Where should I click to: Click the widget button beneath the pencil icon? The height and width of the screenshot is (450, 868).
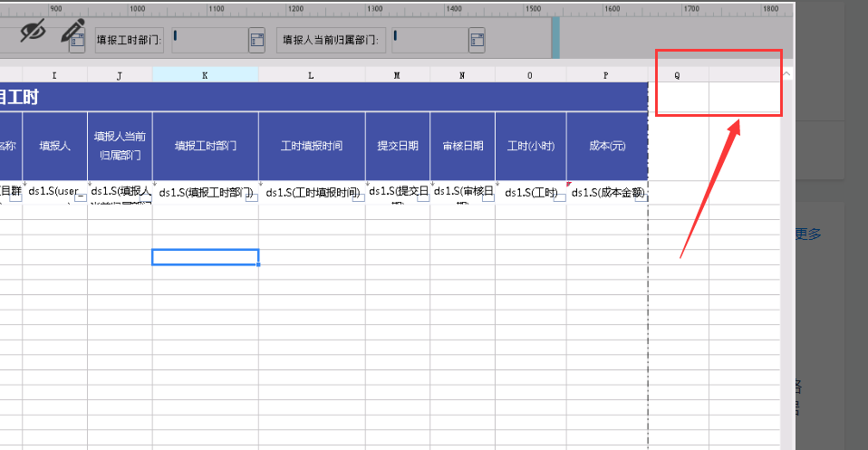point(77,42)
